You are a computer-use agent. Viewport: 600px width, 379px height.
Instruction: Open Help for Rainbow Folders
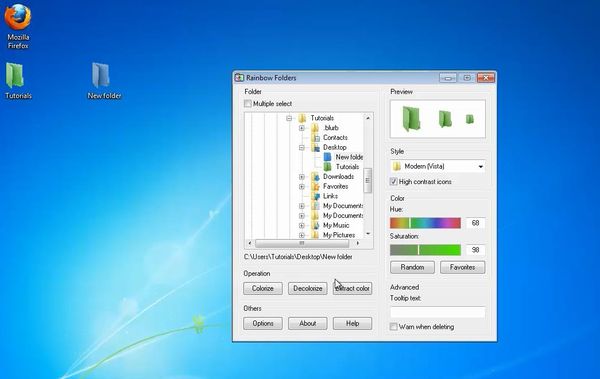click(352, 323)
